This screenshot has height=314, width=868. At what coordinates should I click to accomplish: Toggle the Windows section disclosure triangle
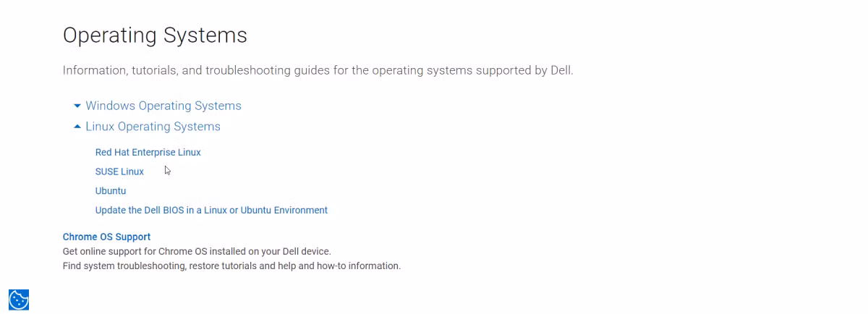(77, 106)
